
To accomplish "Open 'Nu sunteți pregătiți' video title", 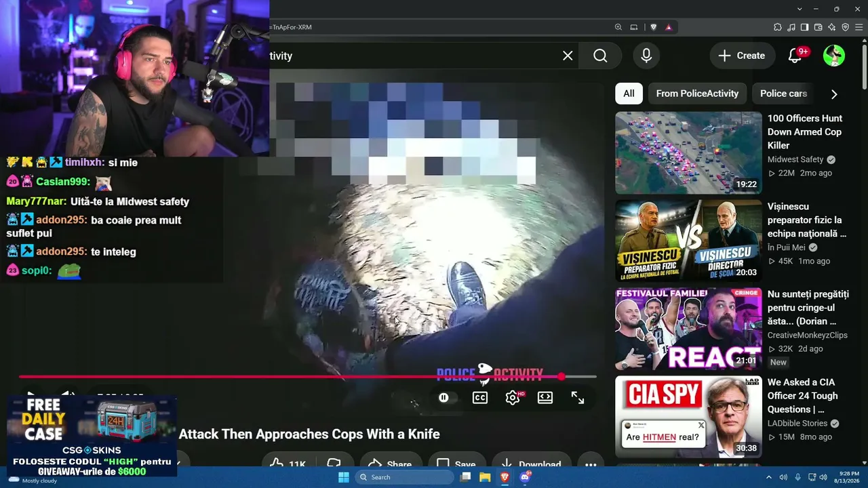I will coord(808,308).
